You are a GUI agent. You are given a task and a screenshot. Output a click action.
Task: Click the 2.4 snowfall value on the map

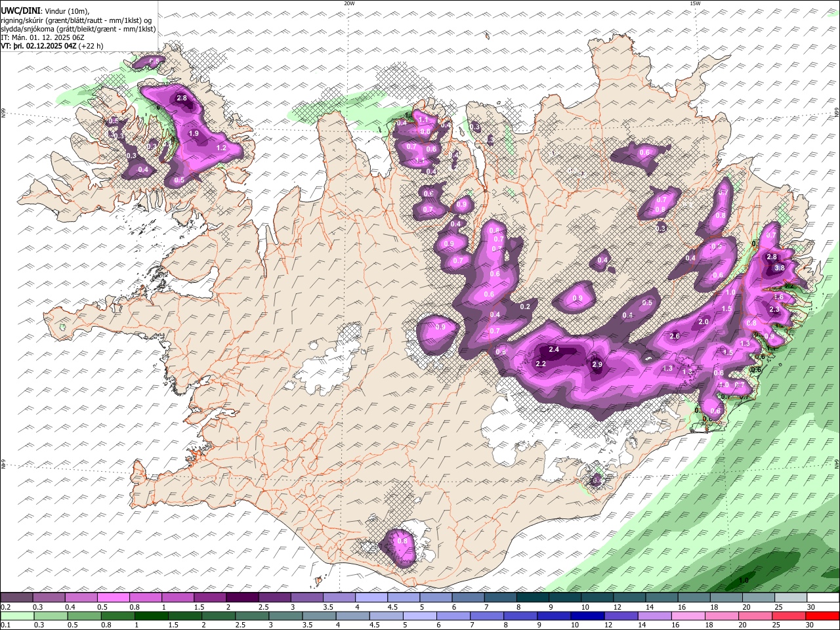(x=554, y=350)
